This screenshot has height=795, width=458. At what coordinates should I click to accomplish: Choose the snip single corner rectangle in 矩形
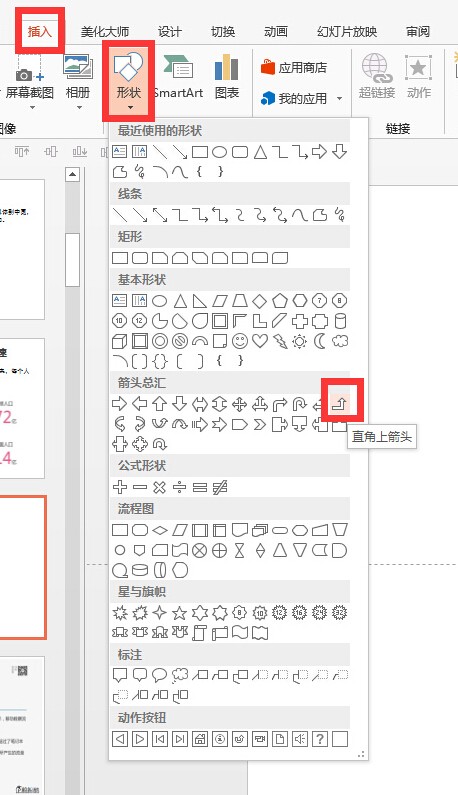[160, 258]
